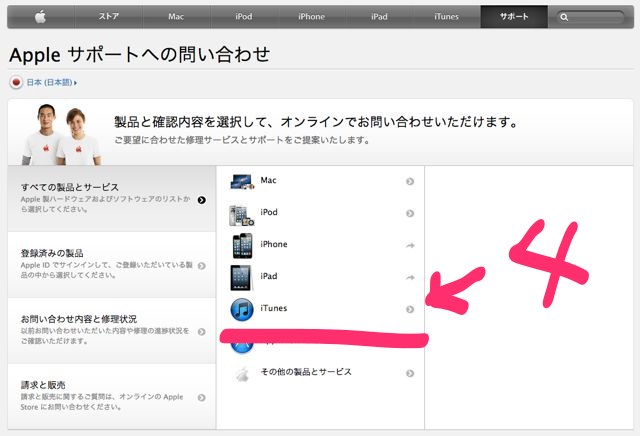Image resolution: width=640 pixels, height=436 pixels.
Task: Click the Apple logo in navigation bar
Action: click(40, 17)
